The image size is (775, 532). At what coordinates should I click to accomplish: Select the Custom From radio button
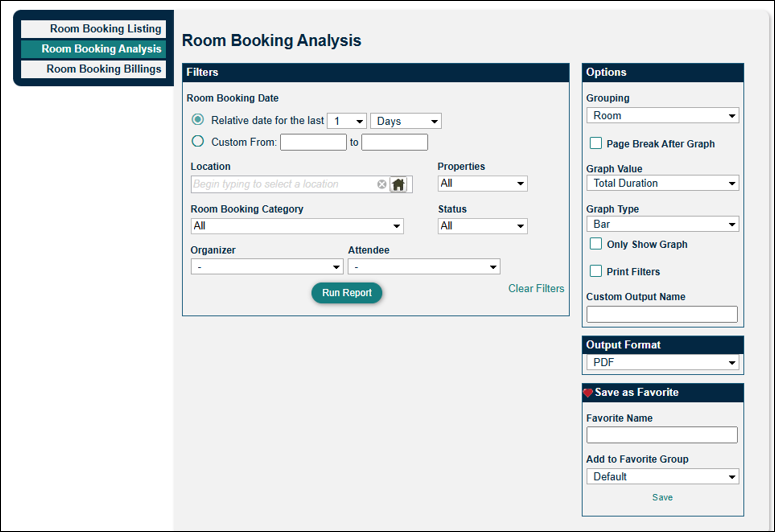pyautogui.click(x=198, y=141)
